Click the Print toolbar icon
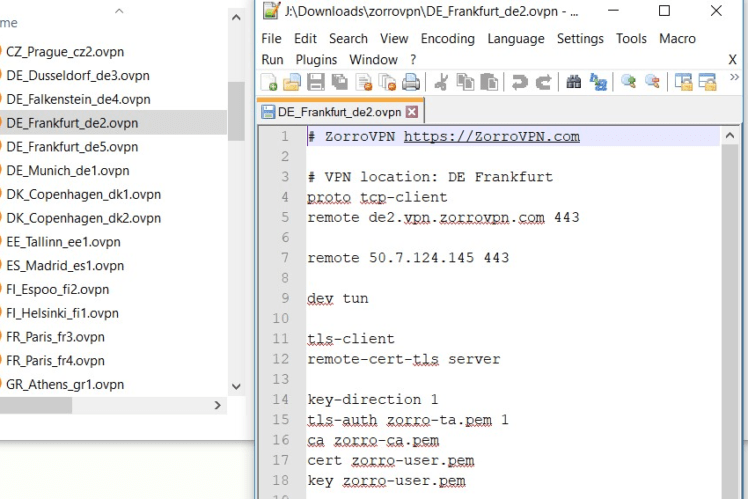Image resolution: width=748 pixels, height=499 pixels. [x=411, y=83]
